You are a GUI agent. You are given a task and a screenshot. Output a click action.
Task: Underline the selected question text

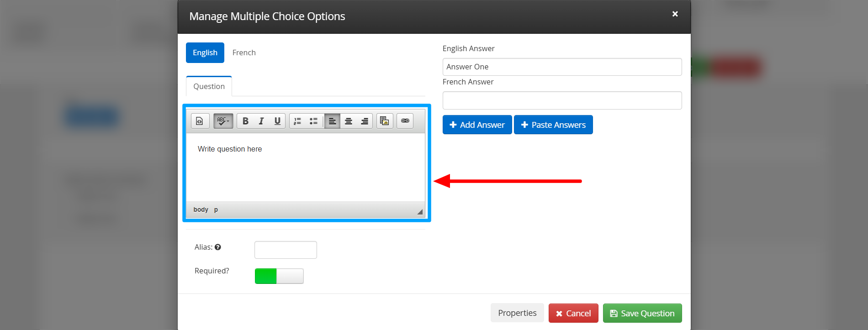click(277, 121)
